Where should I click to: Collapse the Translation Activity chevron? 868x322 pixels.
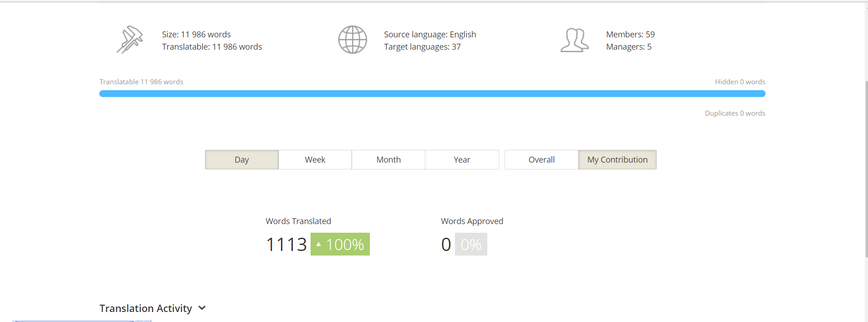(x=202, y=308)
